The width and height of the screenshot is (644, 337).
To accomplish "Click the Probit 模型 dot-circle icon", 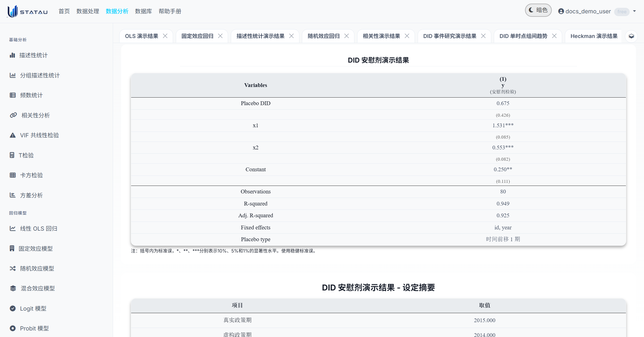I will pos(13,328).
